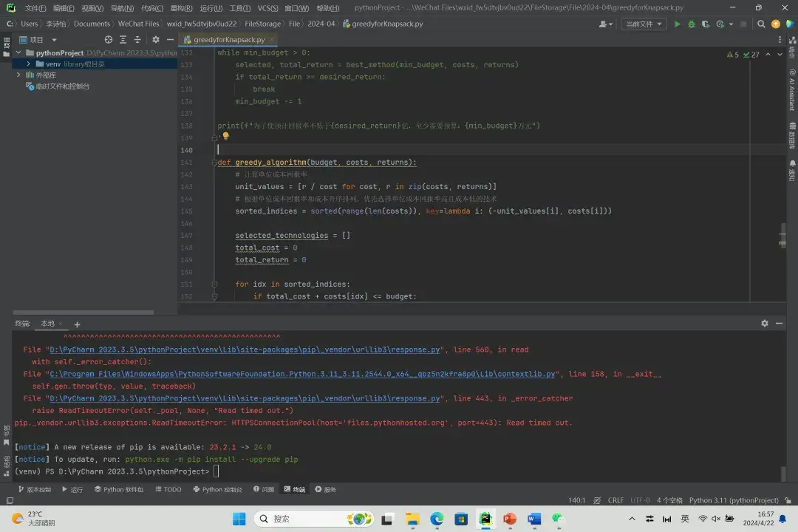Image resolution: width=798 pixels, height=532 pixels.
Task: Click the Windows taskbar search box
Action: (313, 519)
